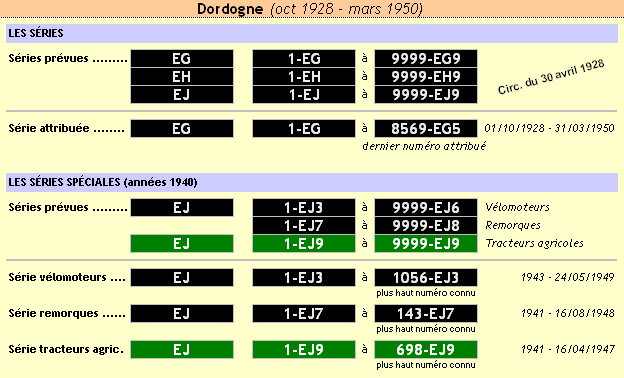Select the '8569-EG5' plate

tap(426, 129)
